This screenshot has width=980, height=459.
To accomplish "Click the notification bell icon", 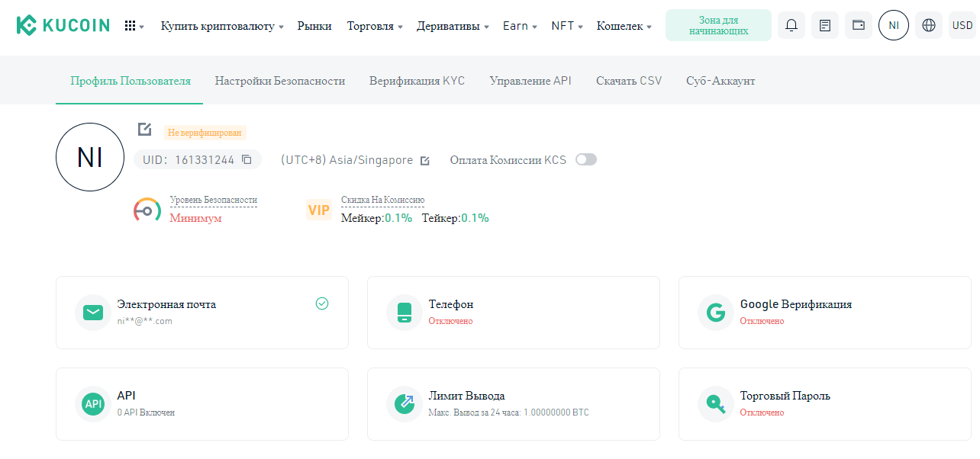I will point(791,25).
